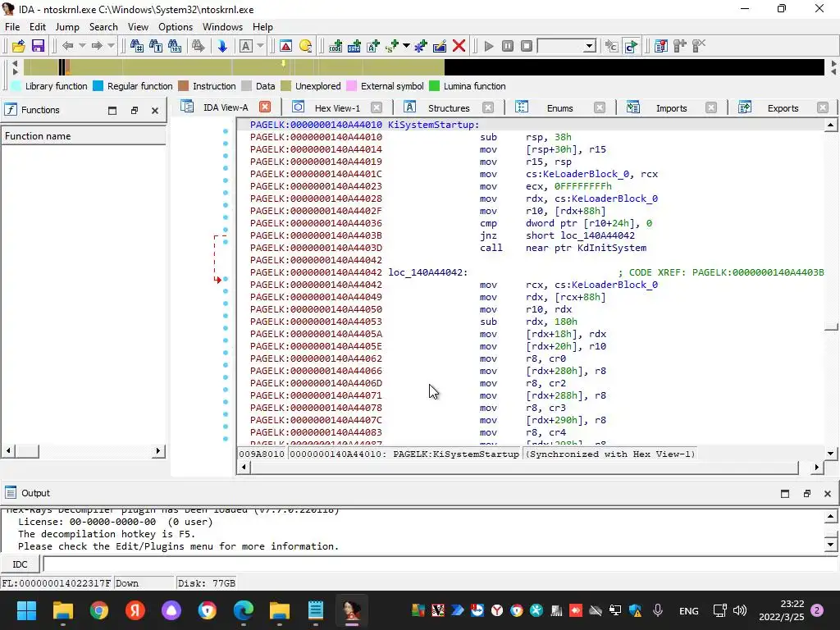Save the database with the floppy icon
This screenshot has width=840, height=630.
[x=38, y=46]
